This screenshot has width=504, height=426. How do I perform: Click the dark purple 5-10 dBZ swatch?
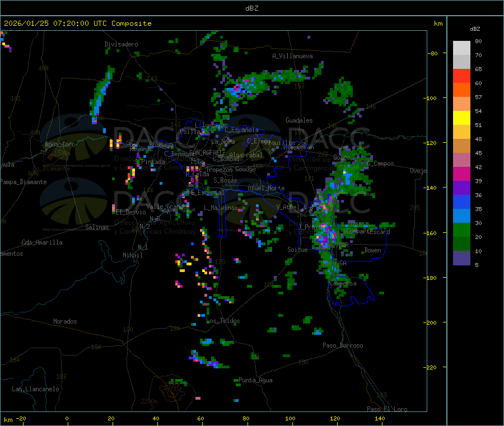tap(461, 258)
